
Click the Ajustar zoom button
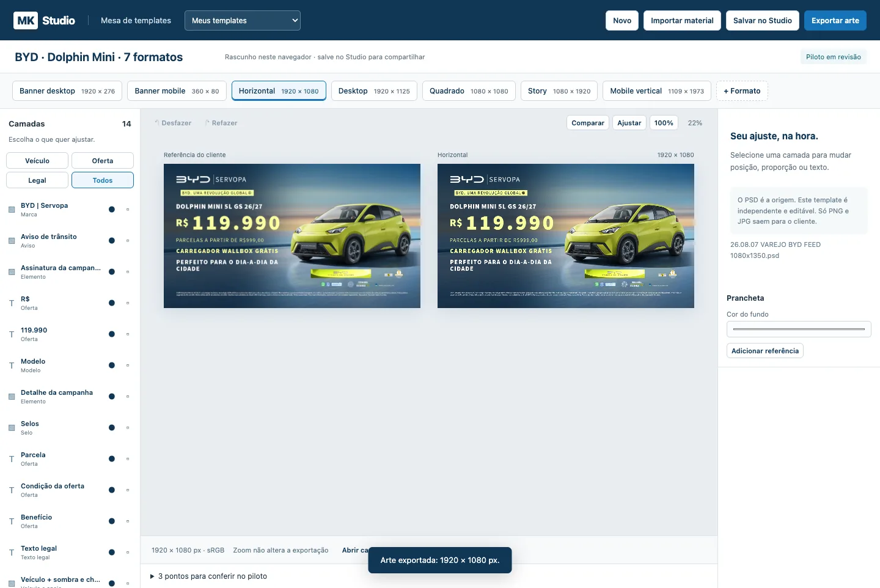click(629, 123)
